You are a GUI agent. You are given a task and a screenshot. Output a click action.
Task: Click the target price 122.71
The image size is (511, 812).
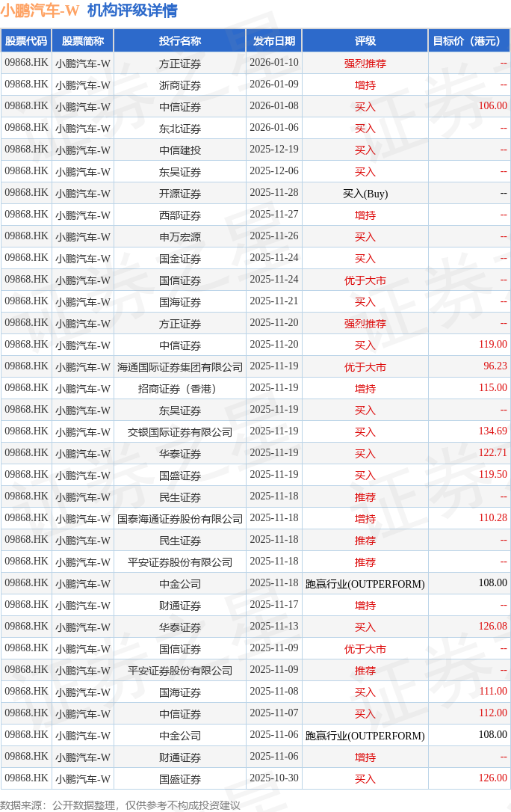point(492,452)
